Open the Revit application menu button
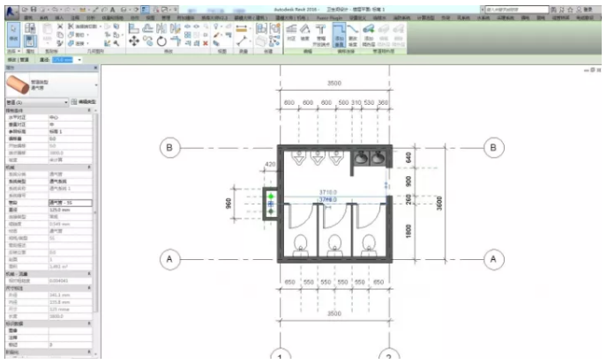607x364 pixels. 11,12
